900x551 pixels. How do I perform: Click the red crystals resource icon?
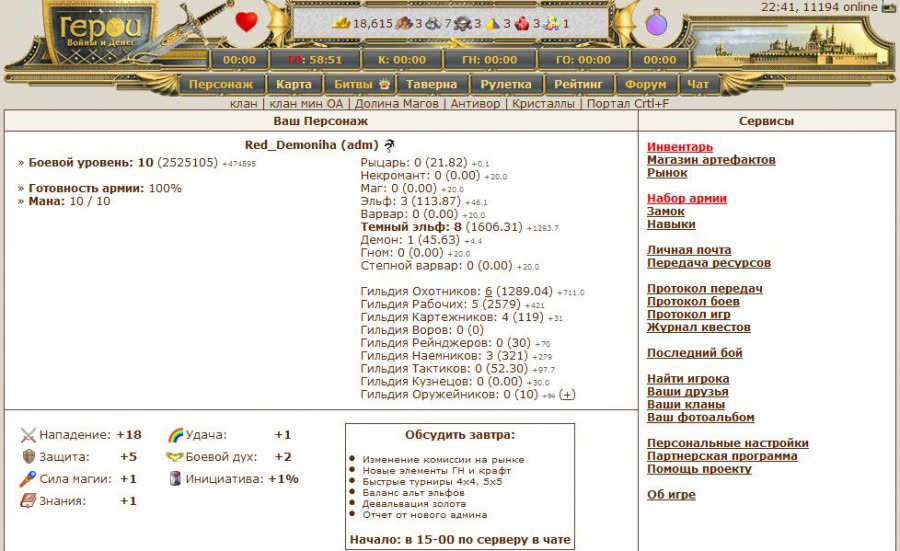522,24
